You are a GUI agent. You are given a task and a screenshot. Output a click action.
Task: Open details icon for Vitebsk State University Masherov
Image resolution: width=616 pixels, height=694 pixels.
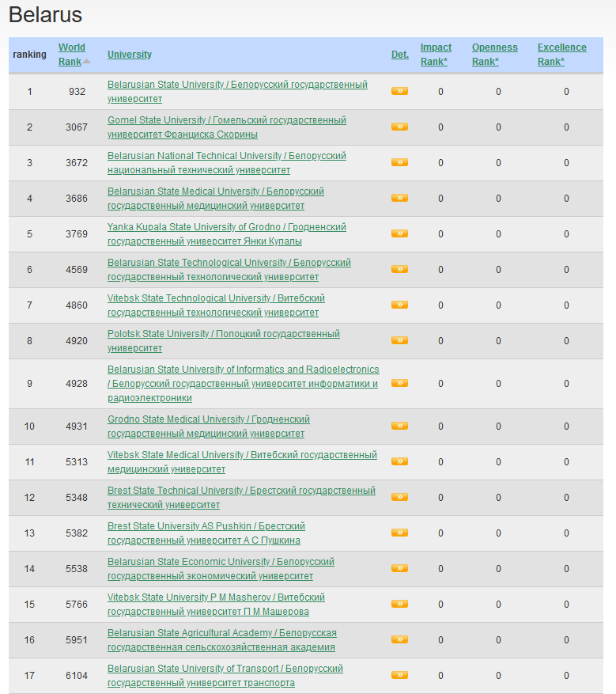(399, 604)
